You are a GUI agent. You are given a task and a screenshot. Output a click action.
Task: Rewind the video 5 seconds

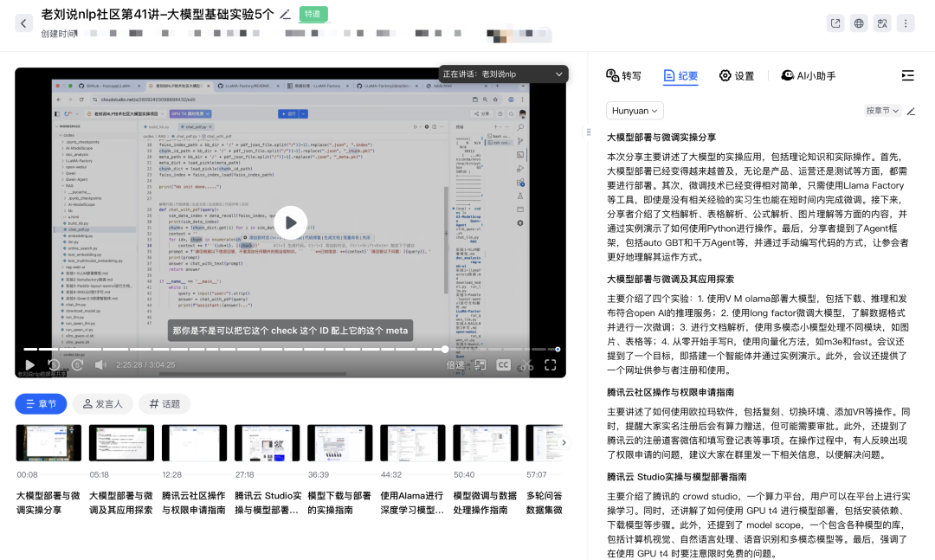point(54,364)
